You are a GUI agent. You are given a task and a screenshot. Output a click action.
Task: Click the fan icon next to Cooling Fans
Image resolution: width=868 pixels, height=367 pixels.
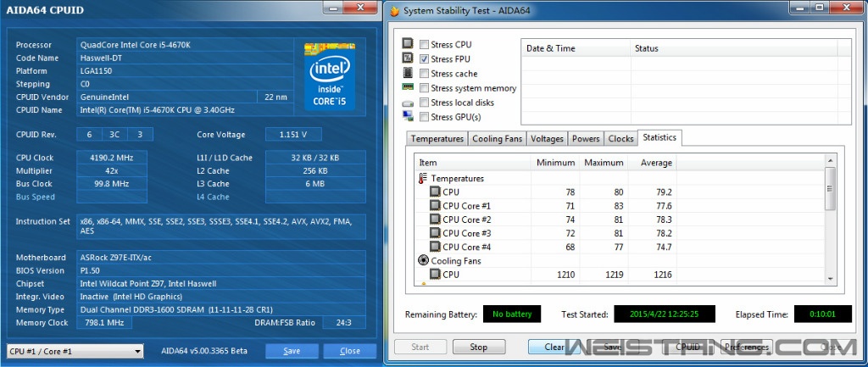423,261
